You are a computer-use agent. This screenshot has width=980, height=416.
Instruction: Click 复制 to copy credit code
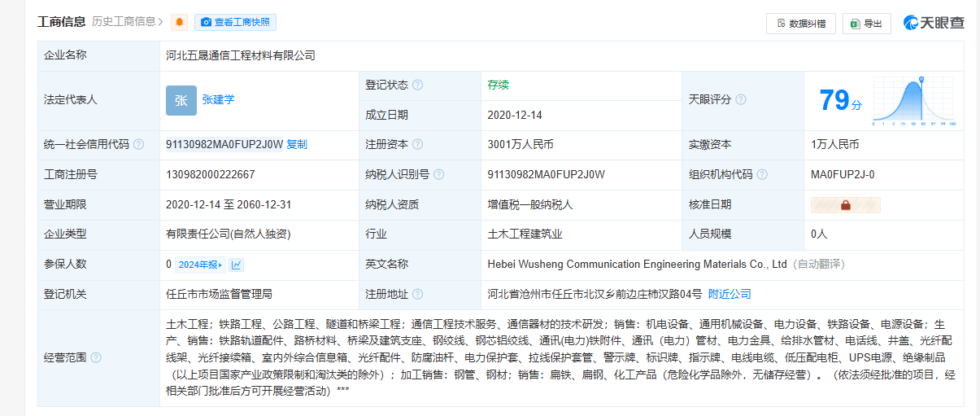(x=297, y=145)
